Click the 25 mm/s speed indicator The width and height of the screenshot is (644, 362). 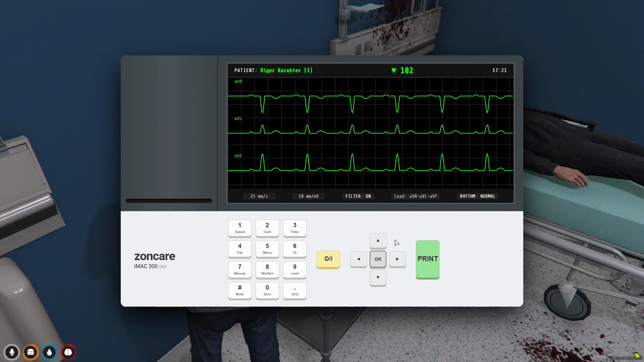[x=259, y=196]
